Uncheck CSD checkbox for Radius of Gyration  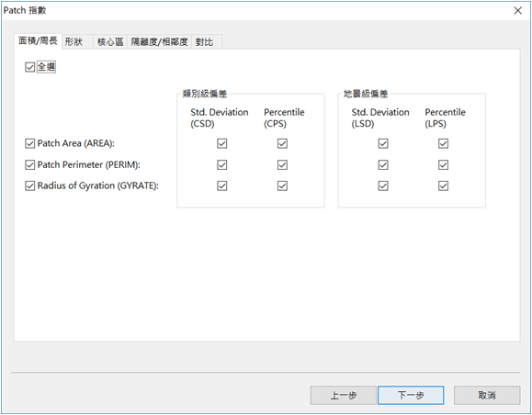click(x=221, y=185)
